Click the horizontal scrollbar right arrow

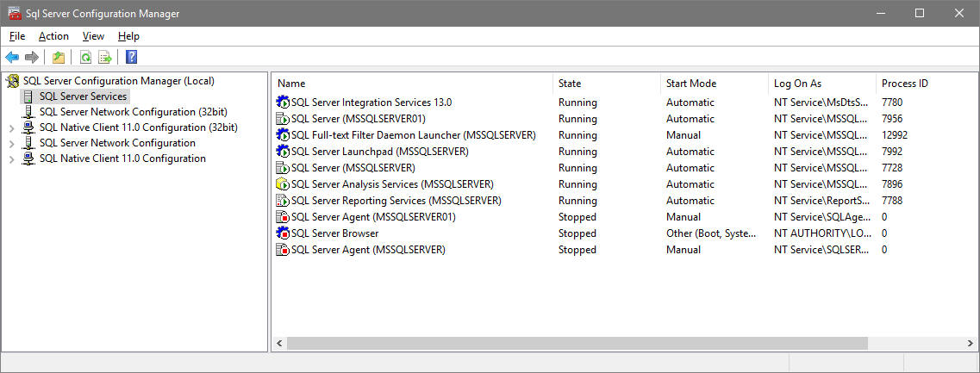(970, 343)
